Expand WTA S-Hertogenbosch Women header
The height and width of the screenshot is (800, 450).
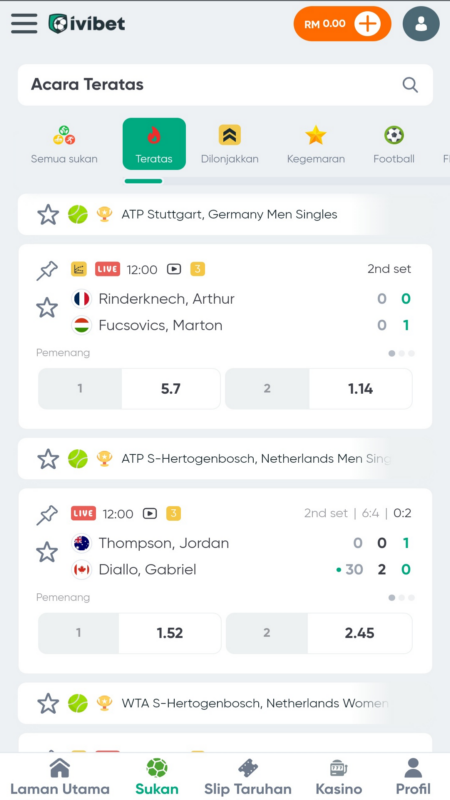click(225, 704)
